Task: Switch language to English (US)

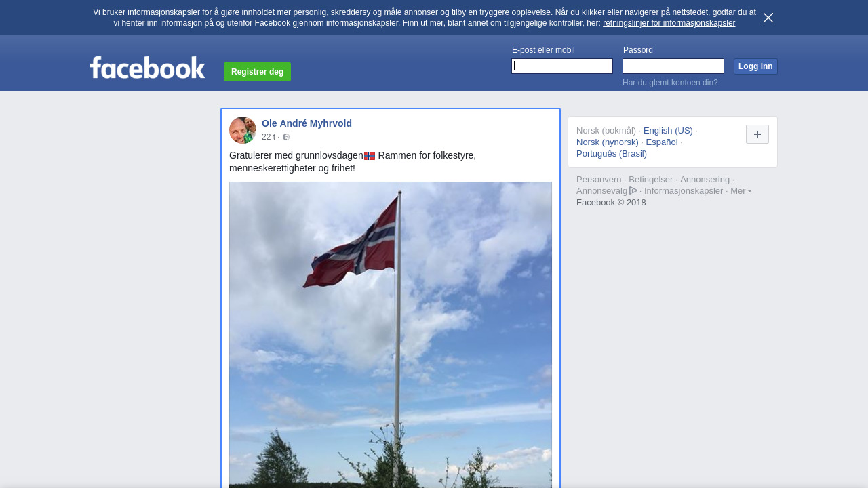Action: click(x=668, y=130)
